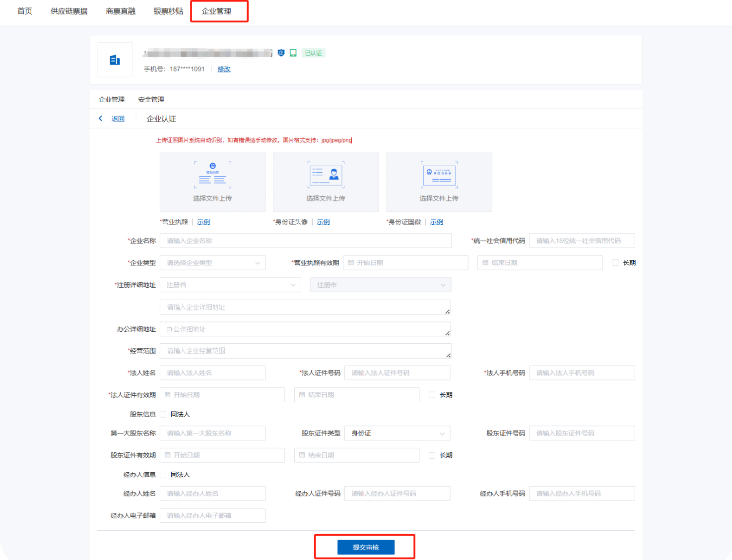732x560 pixels.
Task: Click the 提交审核 submit button
Action: point(366,547)
